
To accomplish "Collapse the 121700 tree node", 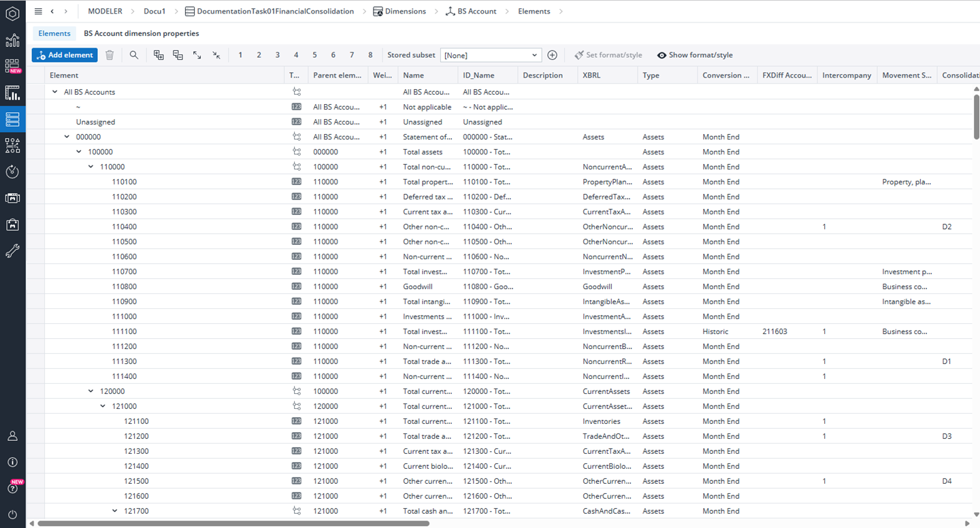I will click(x=115, y=511).
